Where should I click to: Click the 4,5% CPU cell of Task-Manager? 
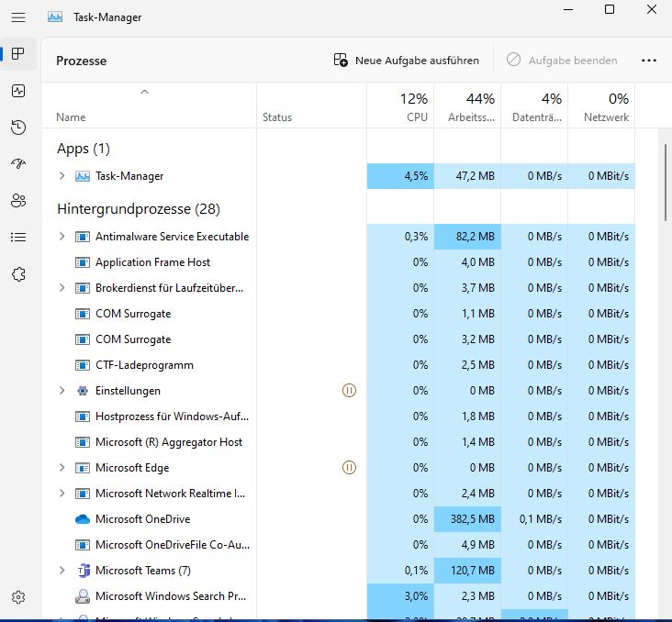[400, 176]
